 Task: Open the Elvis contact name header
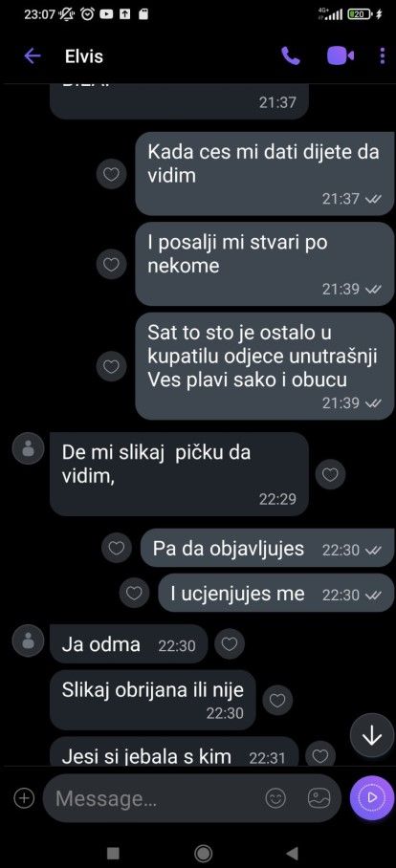pos(84,55)
